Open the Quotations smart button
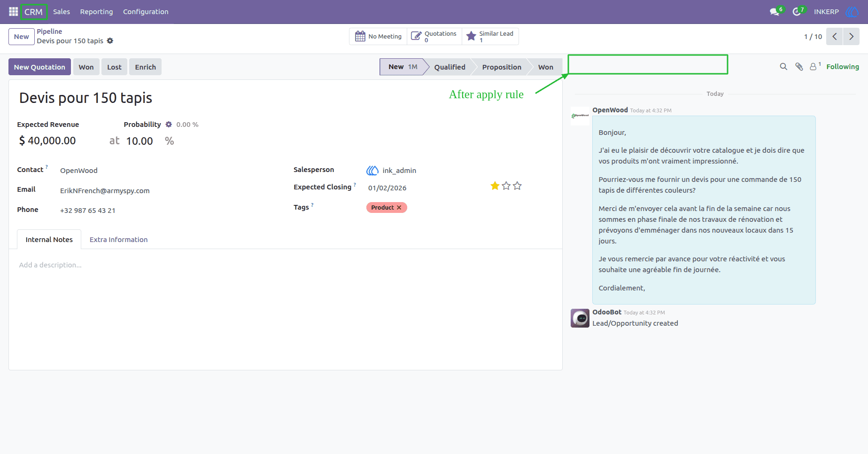Image resolution: width=868 pixels, height=454 pixels. pyautogui.click(x=434, y=36)
